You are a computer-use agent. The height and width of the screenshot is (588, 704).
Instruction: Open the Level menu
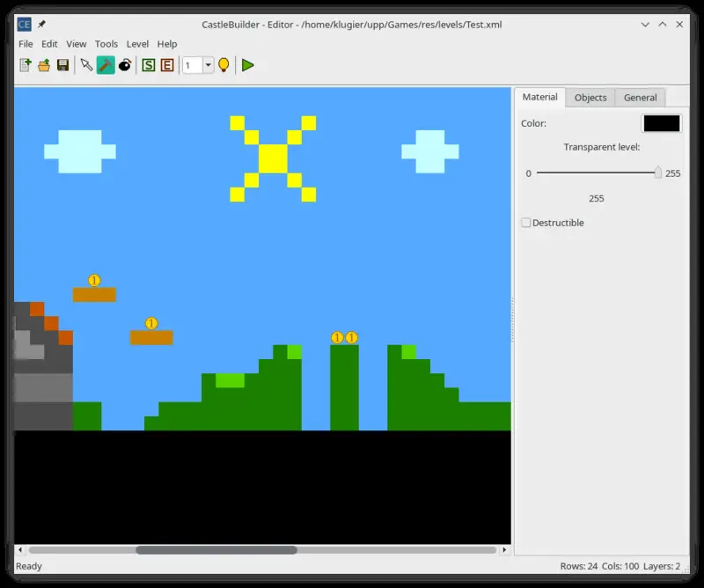point(137,43)
